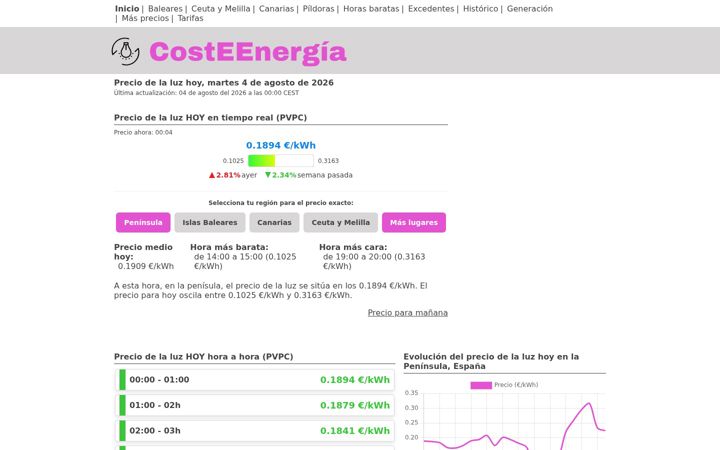Click the green price range gauge bar

281,161
